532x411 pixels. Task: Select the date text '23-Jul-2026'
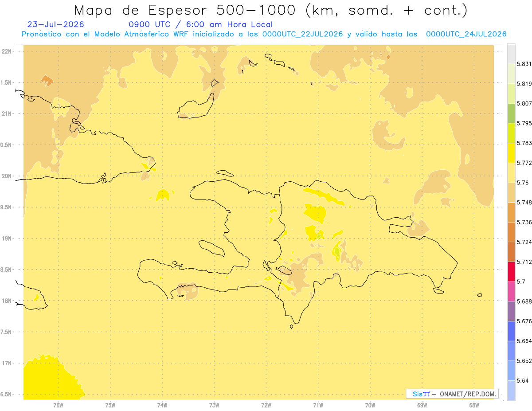(55, 24)
